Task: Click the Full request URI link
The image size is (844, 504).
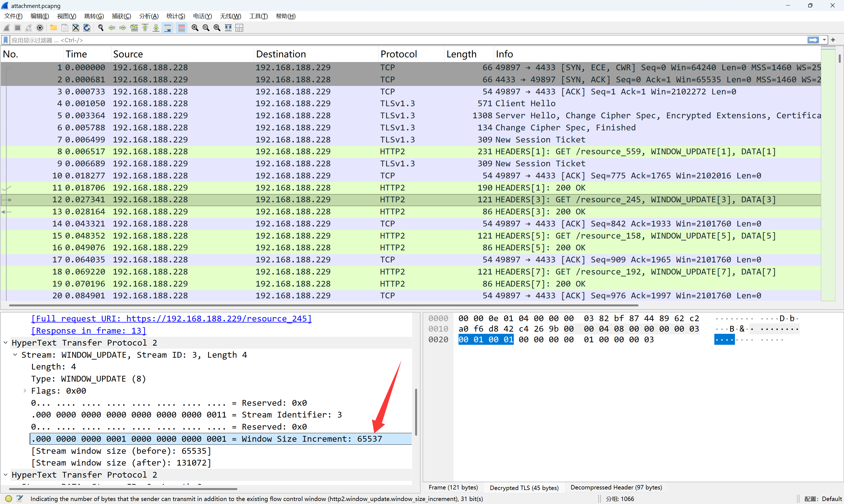Action: click(x=171, y=318)
